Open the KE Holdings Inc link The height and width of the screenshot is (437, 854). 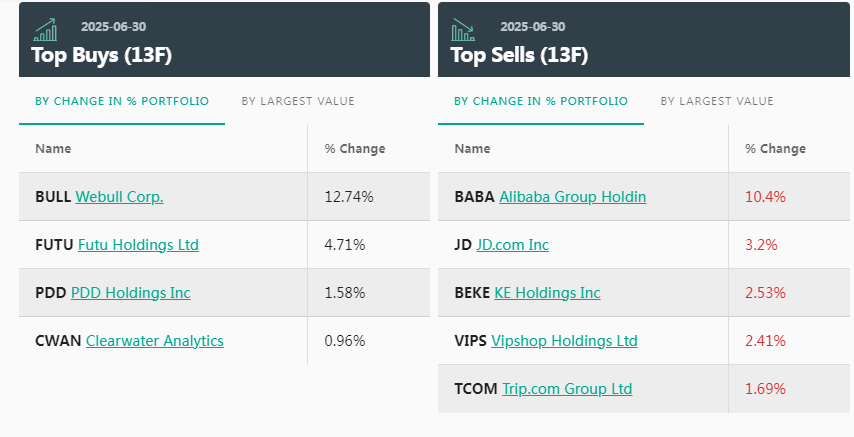(547, 293)
